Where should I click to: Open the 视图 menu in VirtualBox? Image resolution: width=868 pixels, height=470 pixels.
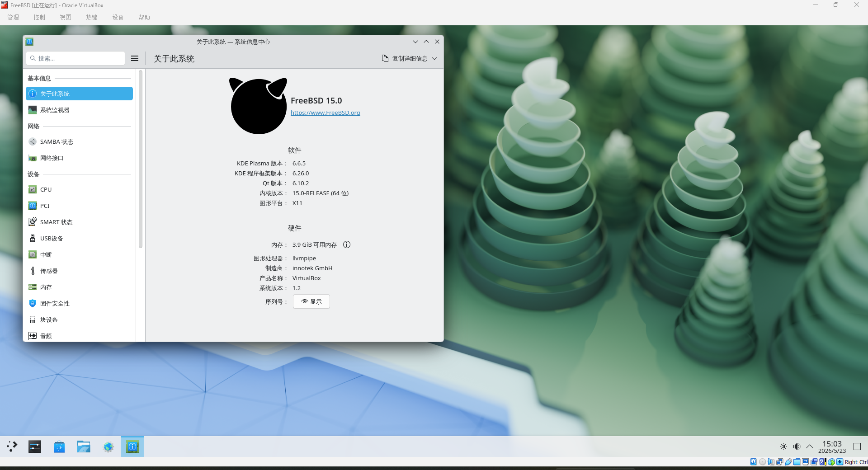66,17
